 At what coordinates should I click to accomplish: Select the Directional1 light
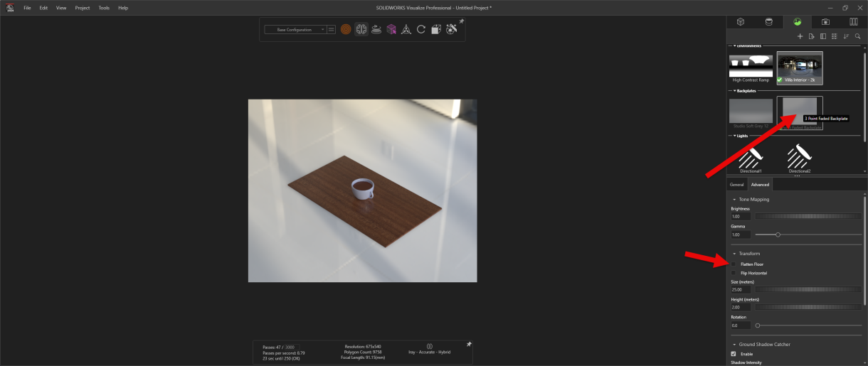pyautogui.click(x=751, y=158)
